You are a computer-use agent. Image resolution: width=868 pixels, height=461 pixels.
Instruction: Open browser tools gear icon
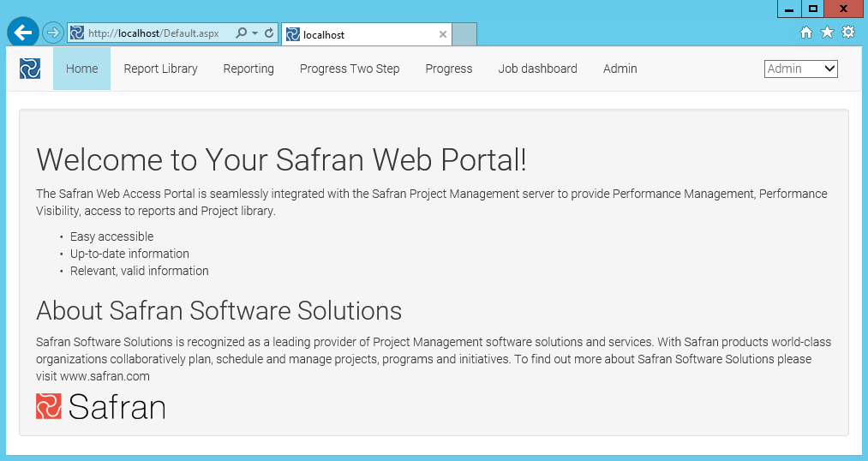[848, 33]
